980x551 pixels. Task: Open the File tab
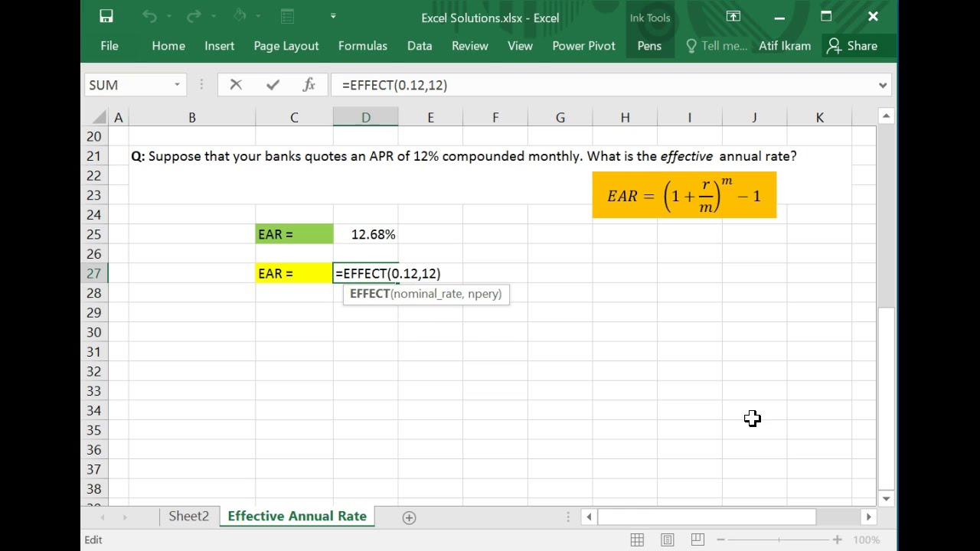[x=109, y=46]
